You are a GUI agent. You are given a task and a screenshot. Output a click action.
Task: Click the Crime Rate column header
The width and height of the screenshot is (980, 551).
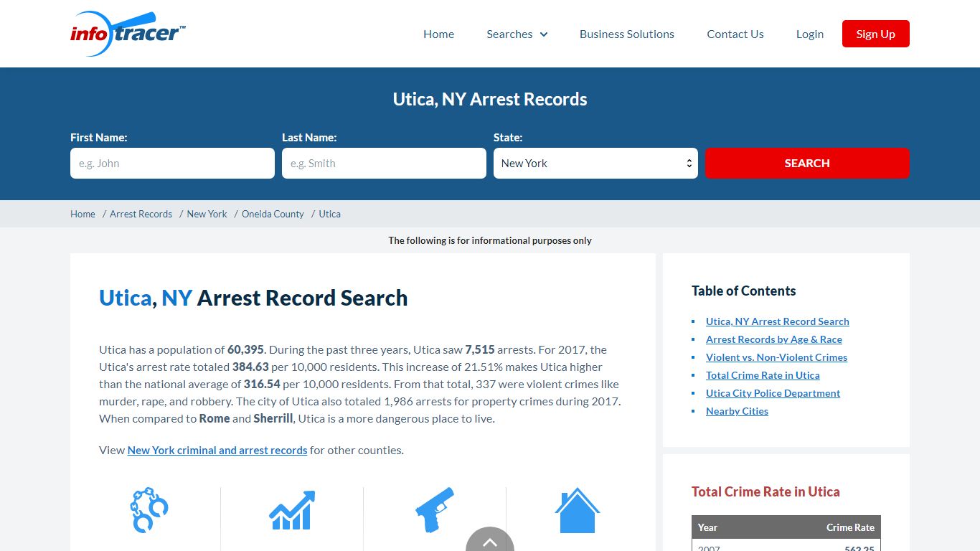850,527
